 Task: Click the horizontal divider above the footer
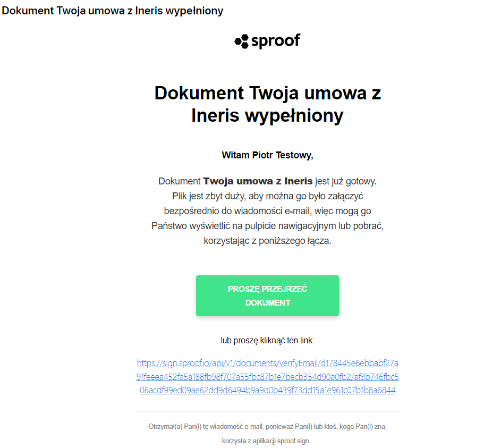[x=268, y=411]
